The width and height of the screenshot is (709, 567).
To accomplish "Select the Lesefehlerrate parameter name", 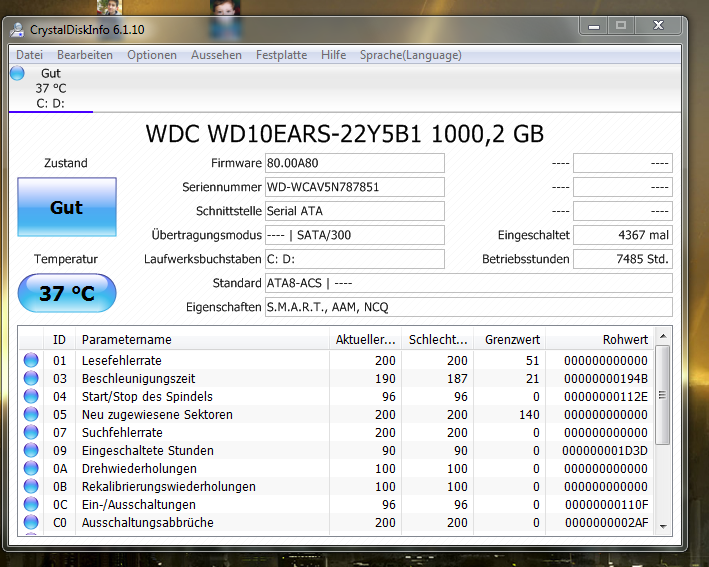I will [x=122, y=360].
